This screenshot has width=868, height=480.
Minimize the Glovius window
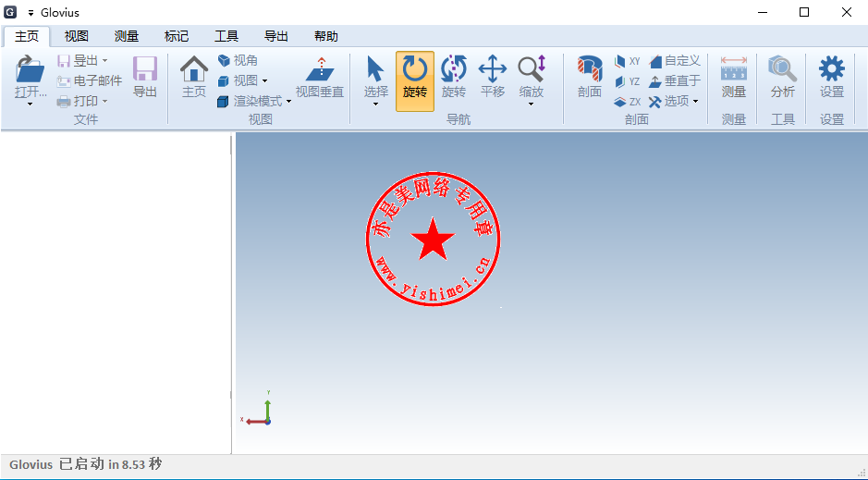pos(763,12)
